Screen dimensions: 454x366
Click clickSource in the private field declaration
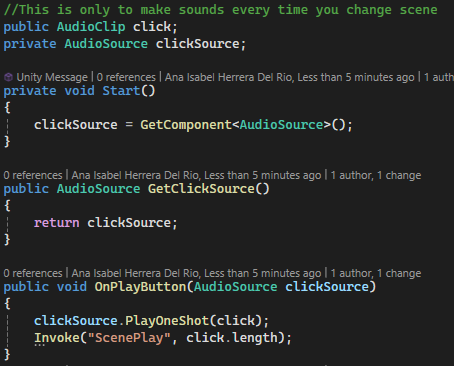pyautogui.click(x=197, y=44)
